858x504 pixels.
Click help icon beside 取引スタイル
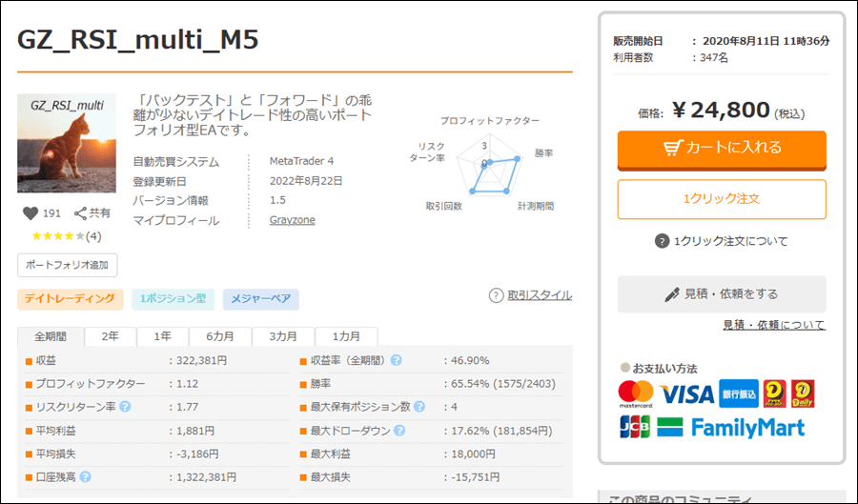click(496, 295)
